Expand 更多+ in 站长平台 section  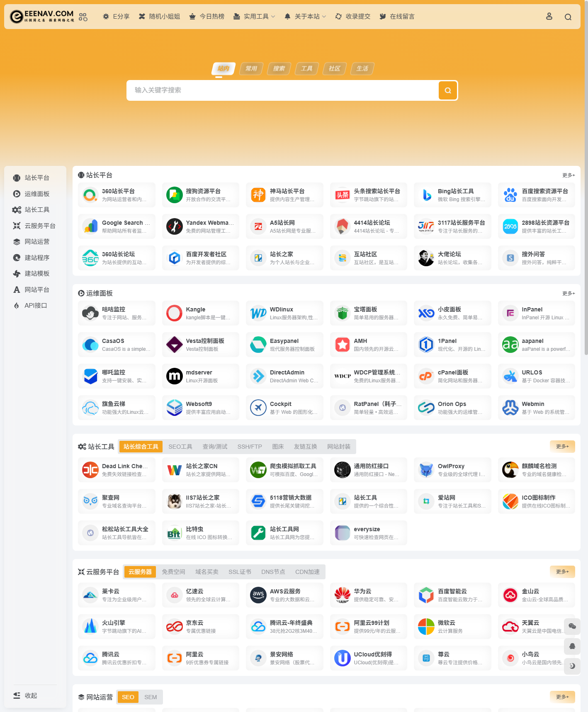coord(568,175)
